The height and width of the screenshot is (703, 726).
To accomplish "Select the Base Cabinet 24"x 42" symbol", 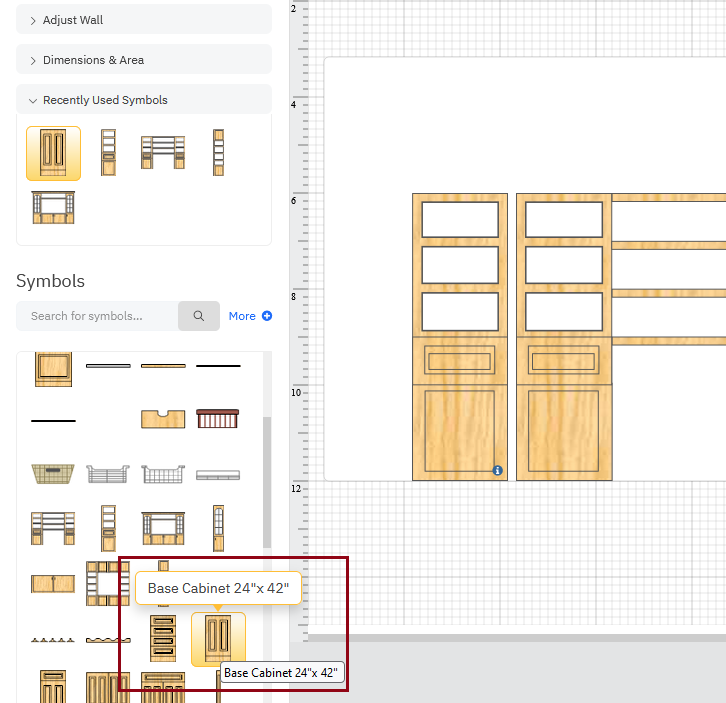I will 218,638.
